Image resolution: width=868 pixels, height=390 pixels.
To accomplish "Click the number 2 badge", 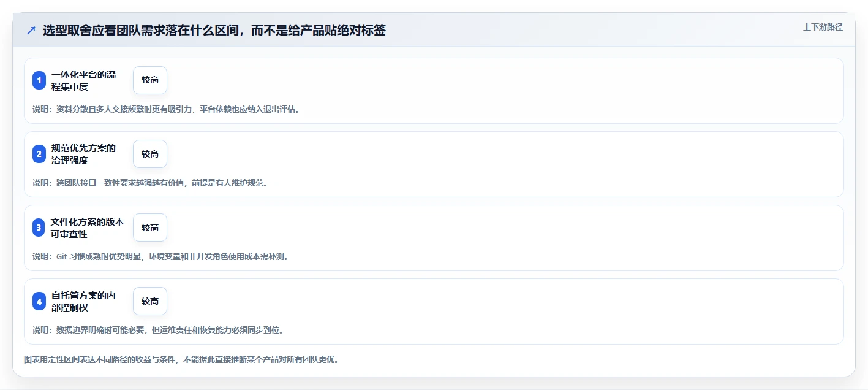I will click(39, 154).
